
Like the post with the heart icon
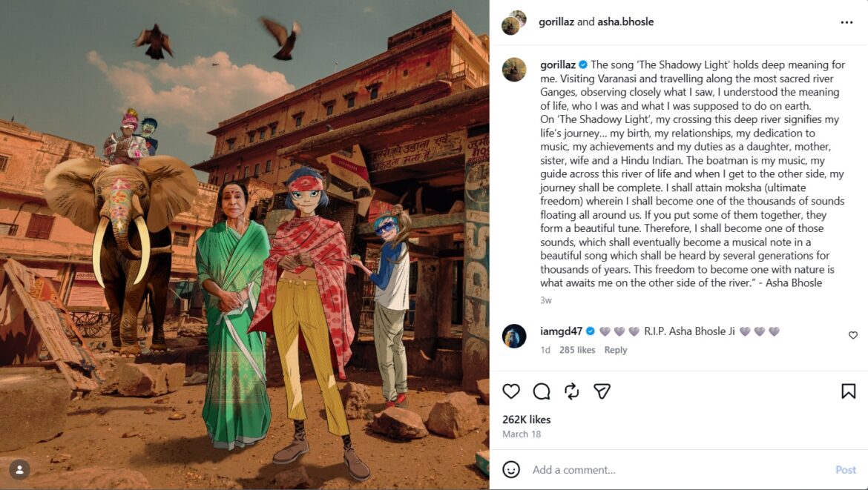tap(511, 391)
